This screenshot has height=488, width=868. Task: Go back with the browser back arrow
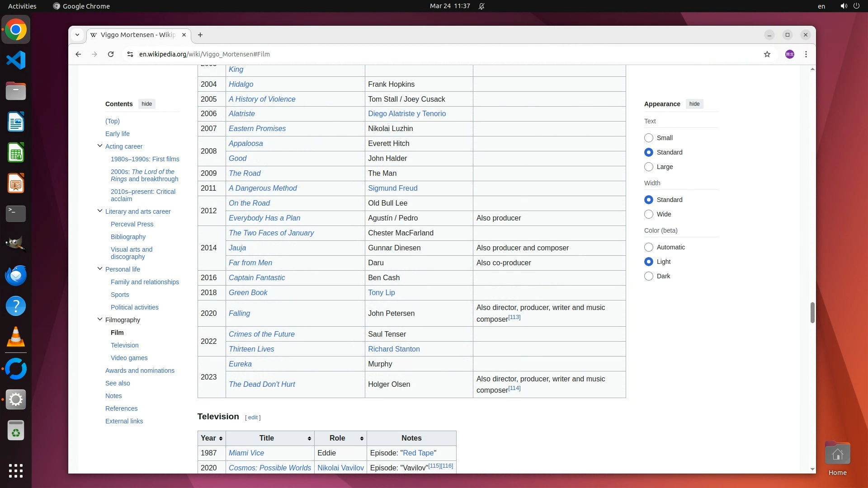point(78,54)
